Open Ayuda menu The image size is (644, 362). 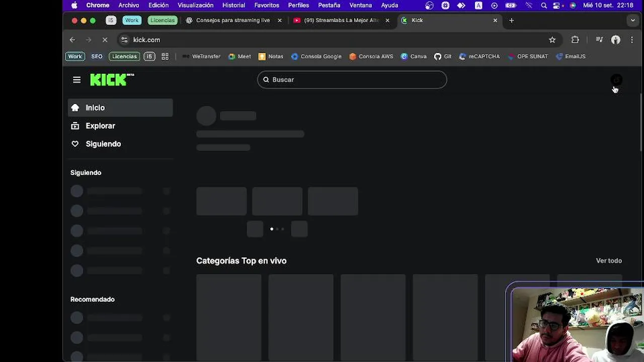[389, 5]
